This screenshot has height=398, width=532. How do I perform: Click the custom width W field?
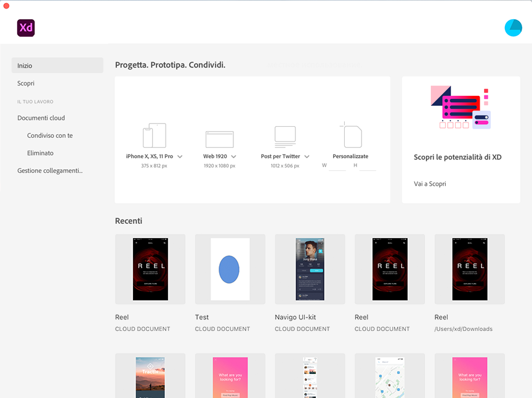(337, 165)
